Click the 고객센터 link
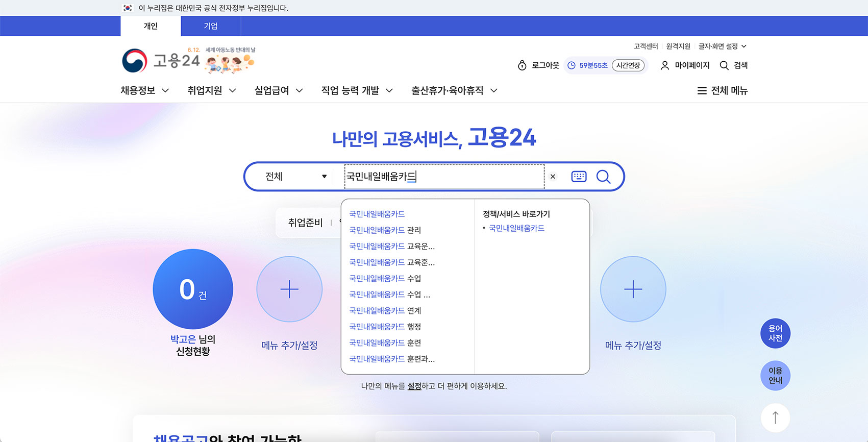This screenshot has height=442, width=868. coord(646,46)
